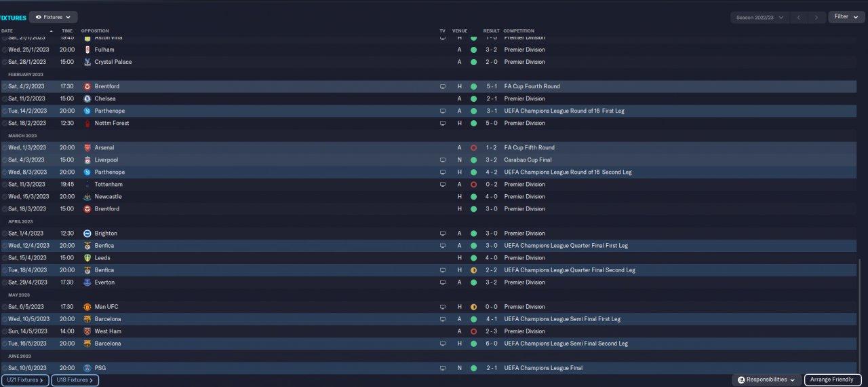The width and height of the screenshot is (868, 387).
Task: Open the 6 - 0 result against Barcelona
Action: pyautogui.click(x=492, y=344)
